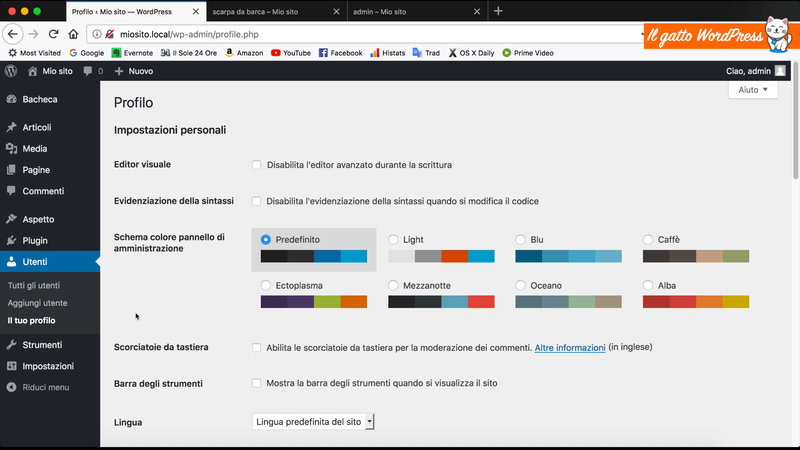Switch to admin – Mio sito tab

[x=417, y=11]
